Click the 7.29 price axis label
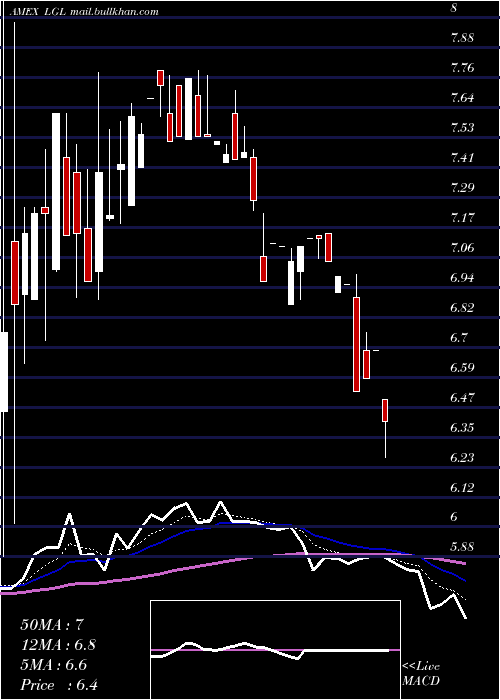The image size is (500, 700). click(x=462, y=188)
